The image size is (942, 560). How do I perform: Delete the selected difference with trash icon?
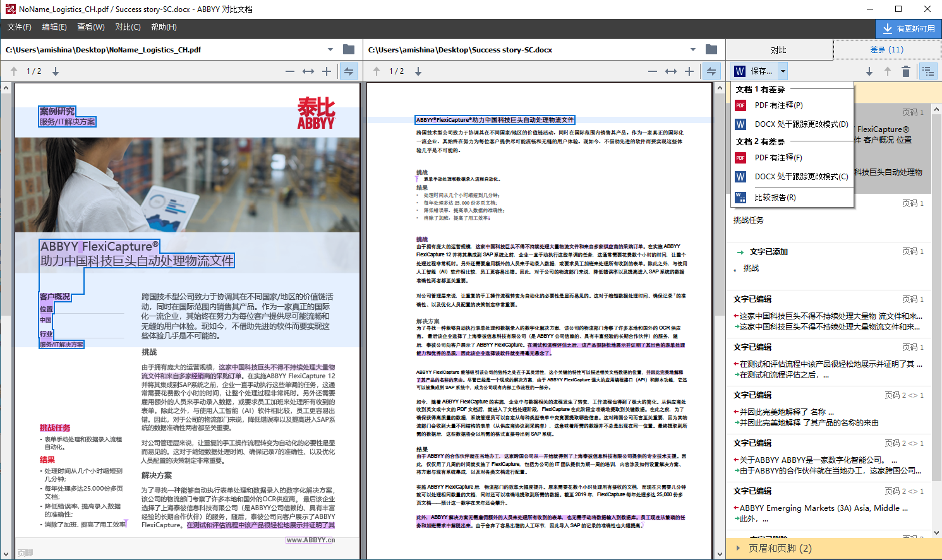pyautogui.click(x=906, y=71)
